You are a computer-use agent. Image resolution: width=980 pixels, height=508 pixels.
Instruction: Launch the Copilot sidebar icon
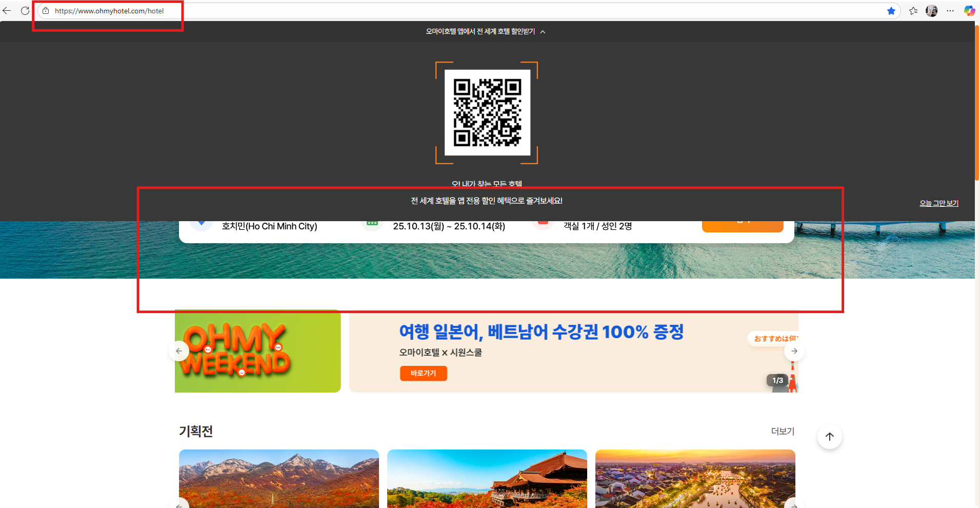pyautogui.click(x=969, y=11)
